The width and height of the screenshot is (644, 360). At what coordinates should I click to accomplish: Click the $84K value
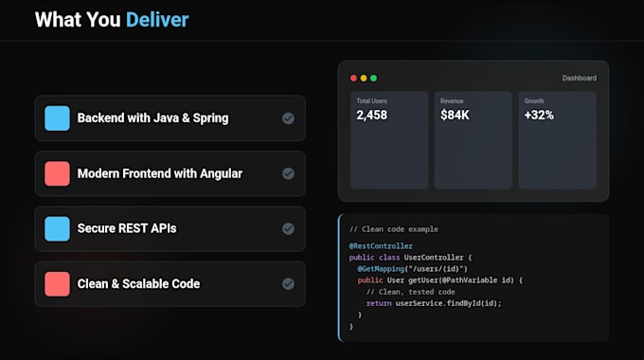pyautogui.click(x=455, y=115)
